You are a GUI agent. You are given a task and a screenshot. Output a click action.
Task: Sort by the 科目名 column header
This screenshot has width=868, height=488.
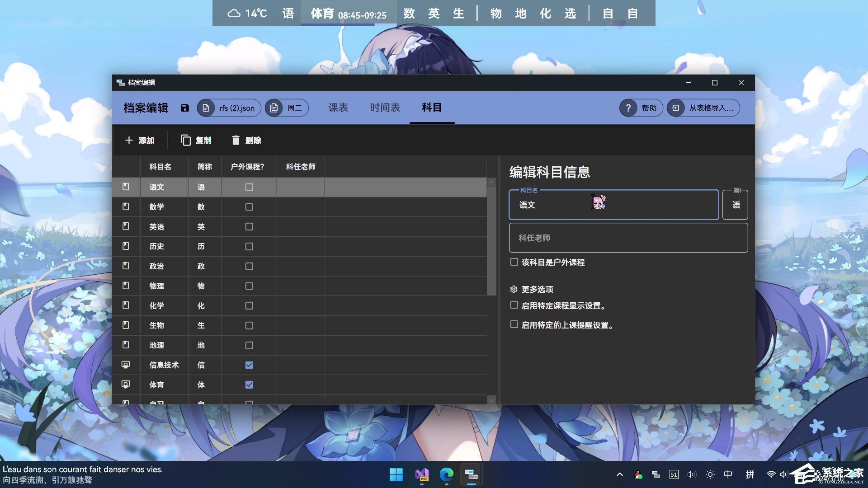click(x=164, y=167)
